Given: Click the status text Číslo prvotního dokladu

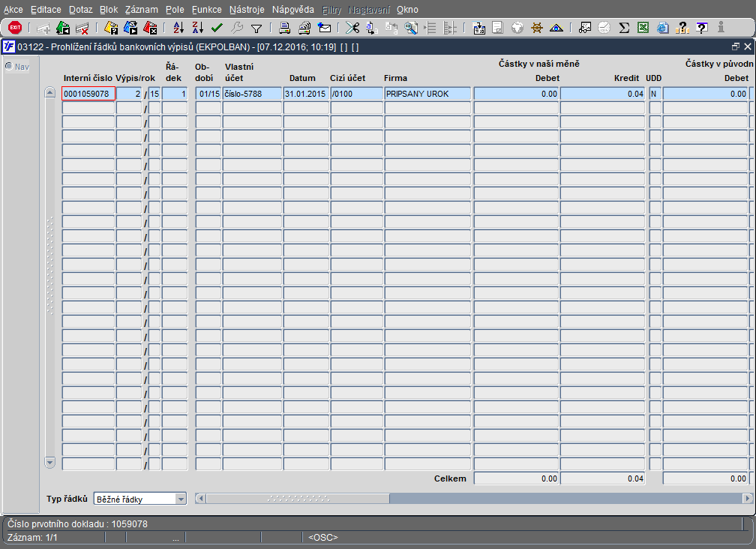Looking at the screenshot, I should [55, 523].
